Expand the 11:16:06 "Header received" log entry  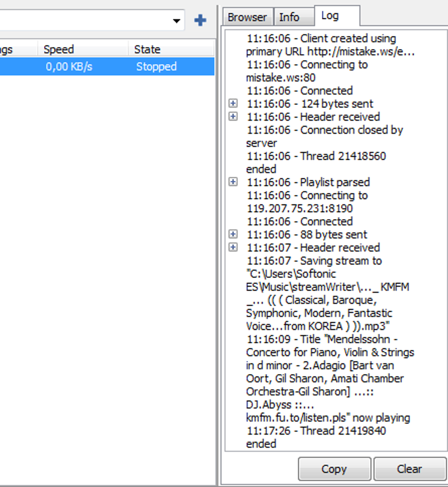(233, 116)
